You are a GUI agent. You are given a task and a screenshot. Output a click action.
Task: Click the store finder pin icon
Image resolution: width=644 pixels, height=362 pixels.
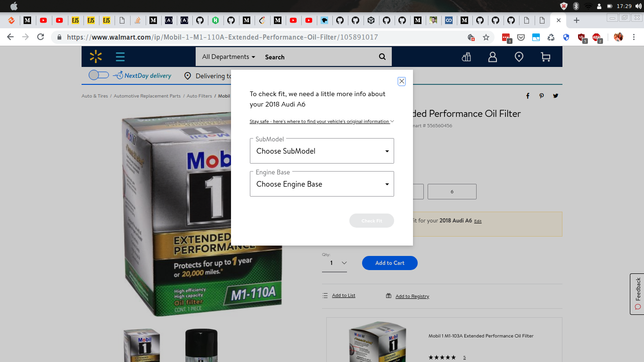(519, 57)
